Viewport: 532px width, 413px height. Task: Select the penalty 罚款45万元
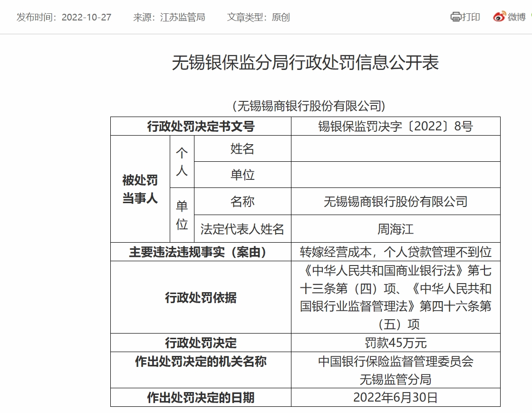(x=396, y=343)
